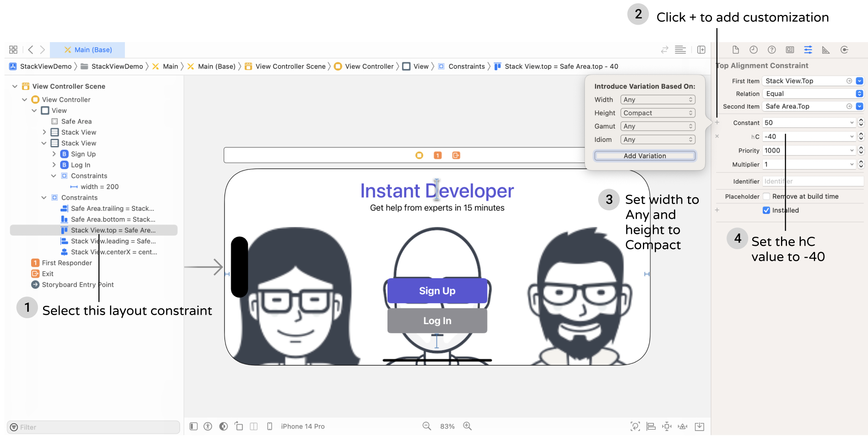
Task: Open the Size inspector ruler icon
Action: click(826, 50)
